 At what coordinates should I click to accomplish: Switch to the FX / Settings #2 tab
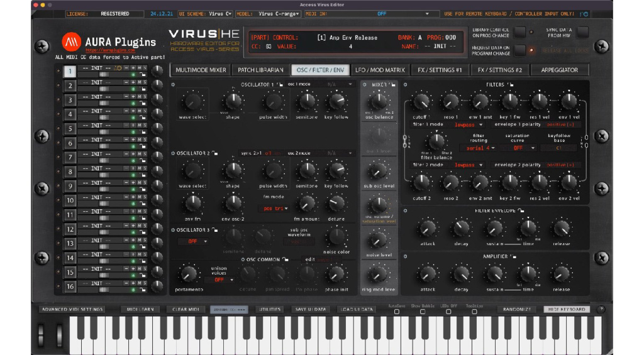coord(499,70)
